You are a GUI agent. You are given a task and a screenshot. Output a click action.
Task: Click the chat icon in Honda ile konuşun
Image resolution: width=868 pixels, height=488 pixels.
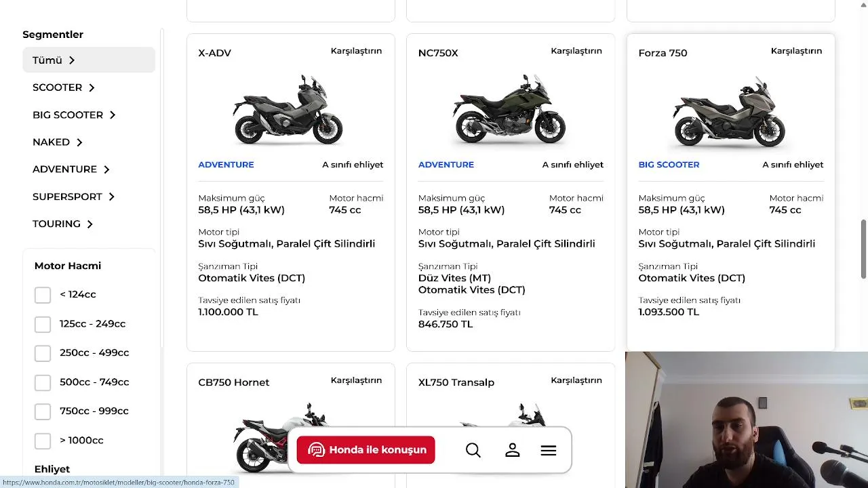[317, 450]
